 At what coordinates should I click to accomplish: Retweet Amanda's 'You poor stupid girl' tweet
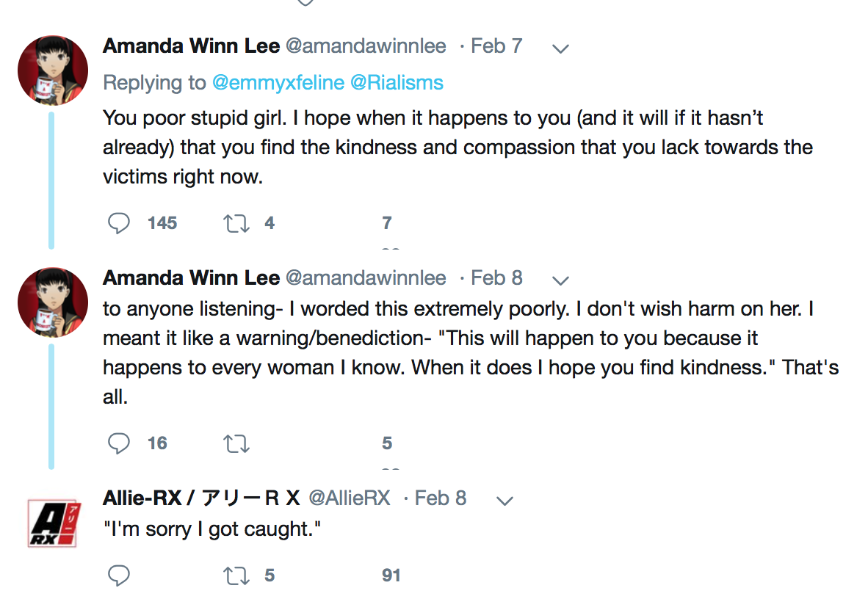coord(236,223)
